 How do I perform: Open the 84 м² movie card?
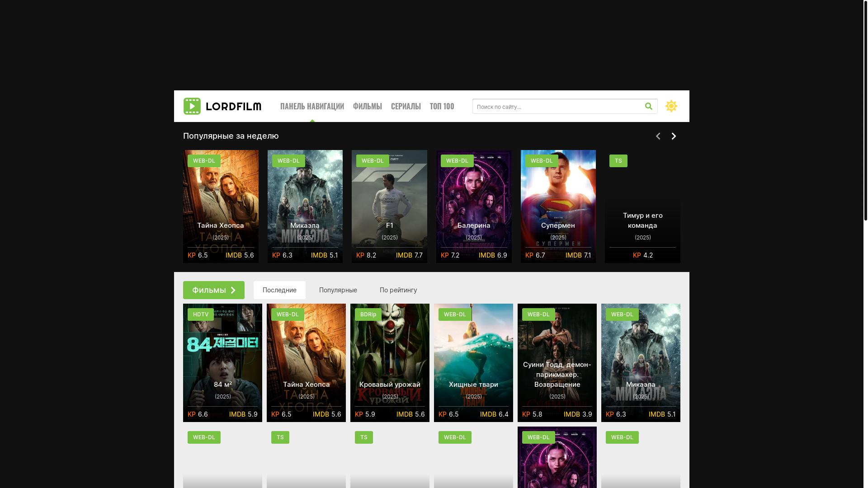pos(222,363)
